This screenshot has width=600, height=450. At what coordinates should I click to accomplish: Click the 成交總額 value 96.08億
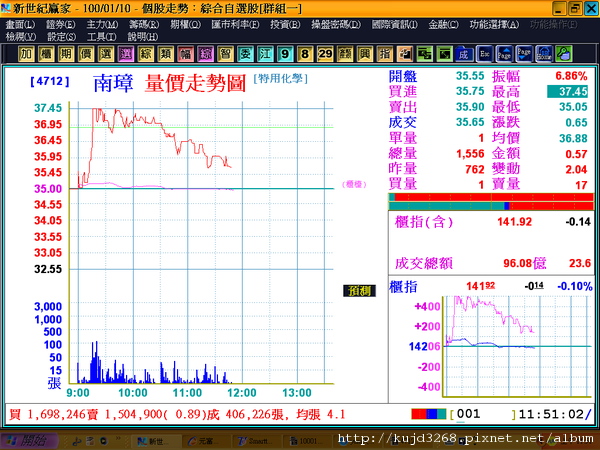(x=525, y=264)
